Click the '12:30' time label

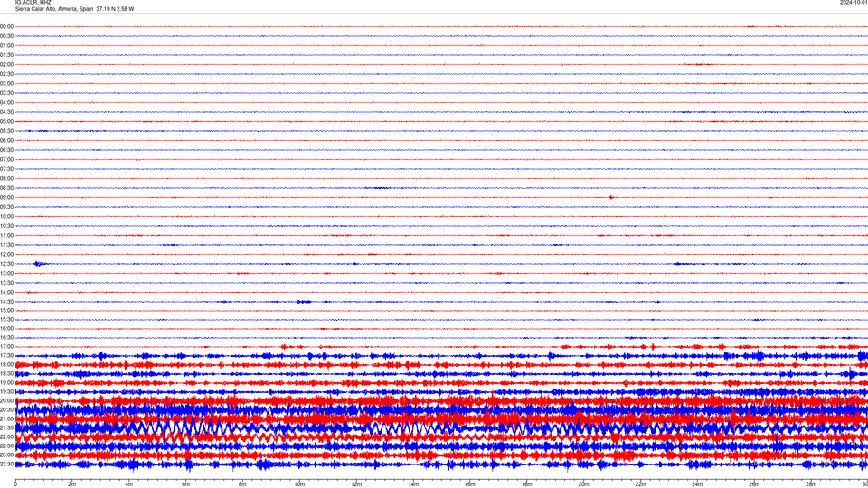point(6,264)
